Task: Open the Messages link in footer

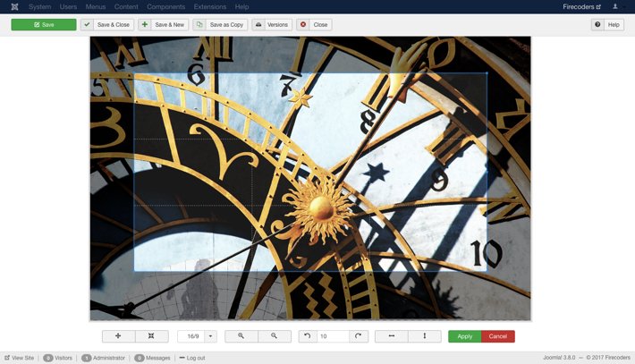Action: pos(152,358)
